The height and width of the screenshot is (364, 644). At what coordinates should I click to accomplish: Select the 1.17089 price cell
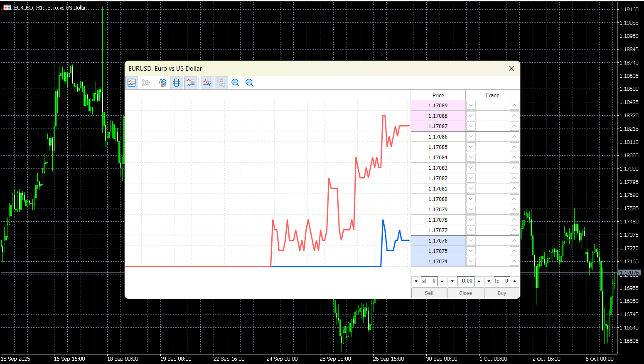pos(438,105)
